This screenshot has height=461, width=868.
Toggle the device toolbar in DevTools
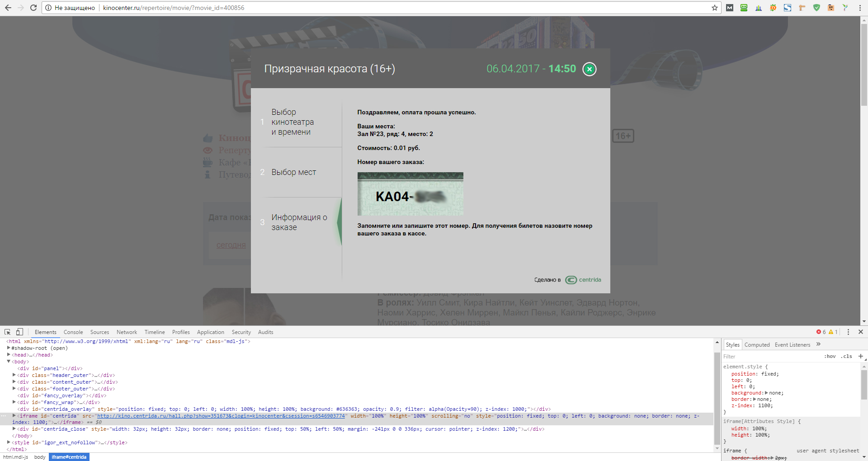[x=19, y=332]
